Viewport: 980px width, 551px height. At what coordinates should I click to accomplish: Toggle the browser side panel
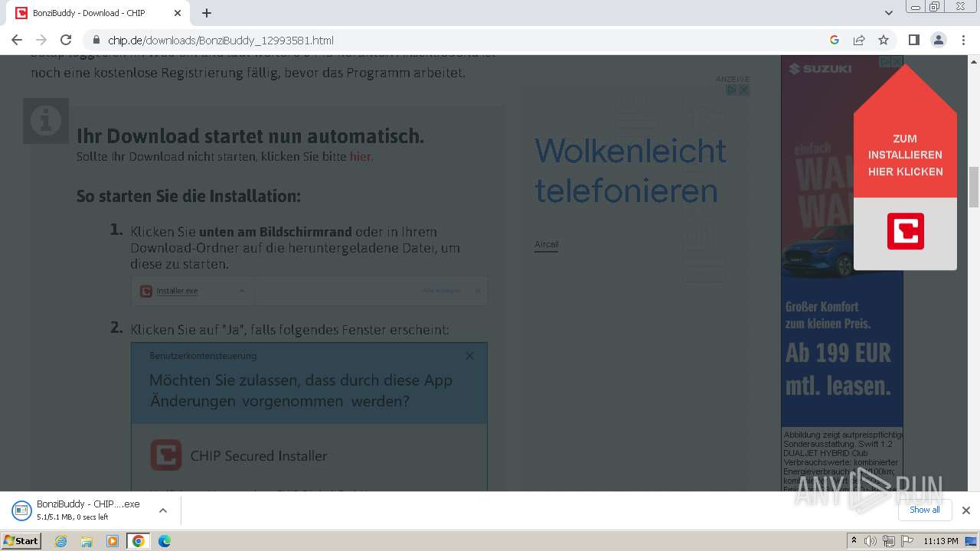(914, 40)
